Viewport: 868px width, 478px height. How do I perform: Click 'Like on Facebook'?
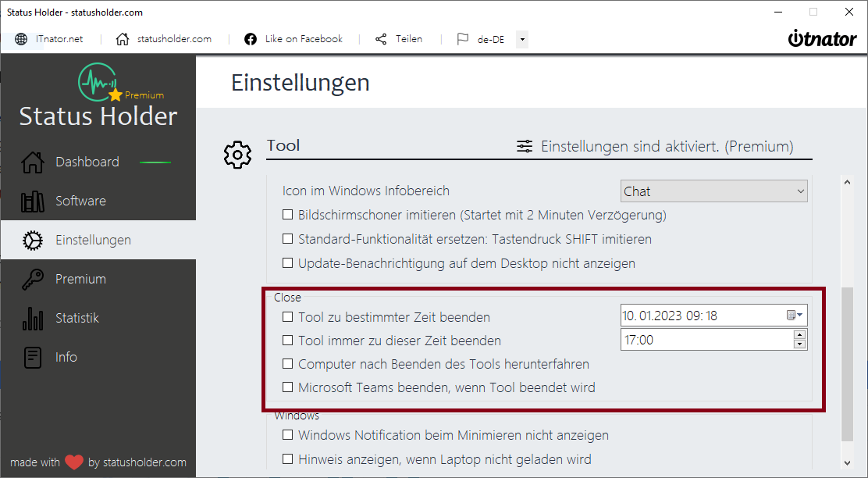[304, 38]
